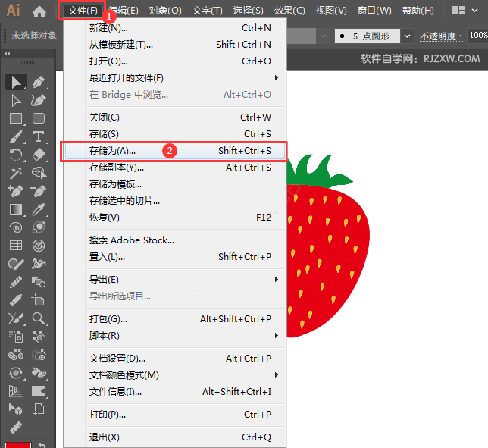Choose 置入(L)... menu item
This screenshot has width=488, height=448.
point(174,257)
